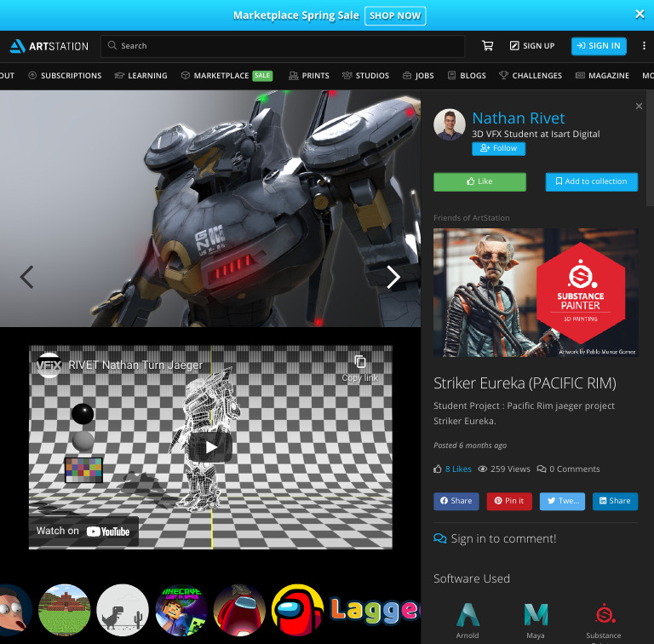Open the Substance Painter ad banner
The width and height of the screenshot is (654, 644).
point(536,292)
